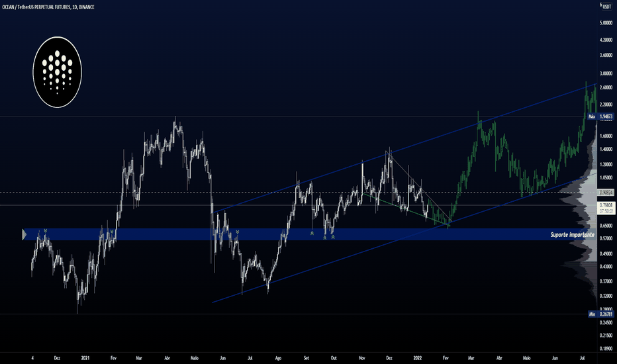Select the 'Suporte importante' zone label

pyautogui.click(x=572, y=234)
